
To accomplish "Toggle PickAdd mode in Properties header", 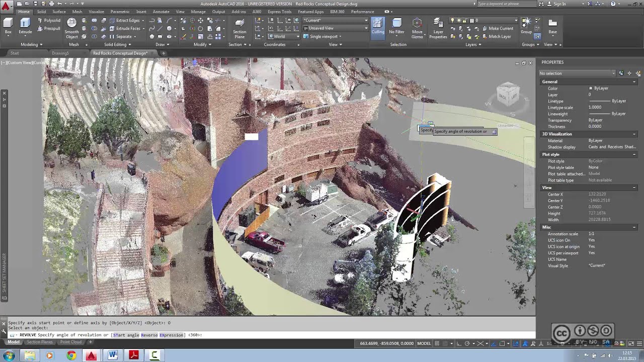I will pos(621,73).
